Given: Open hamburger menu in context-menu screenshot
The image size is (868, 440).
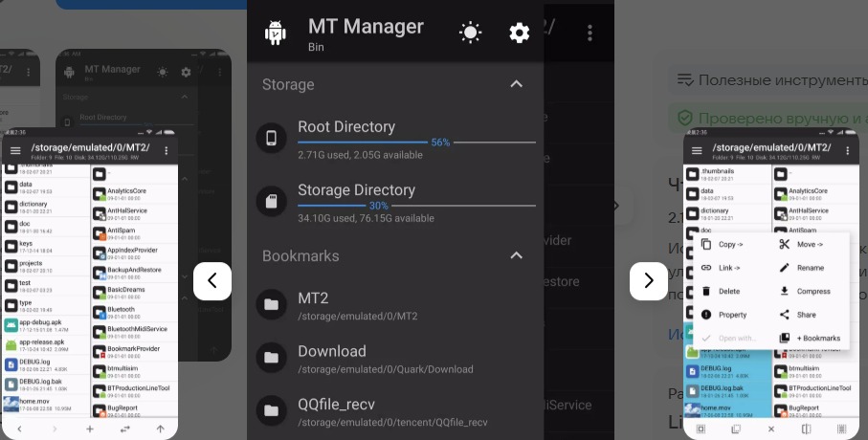Looking at the screenshot, I should [697, 150].
